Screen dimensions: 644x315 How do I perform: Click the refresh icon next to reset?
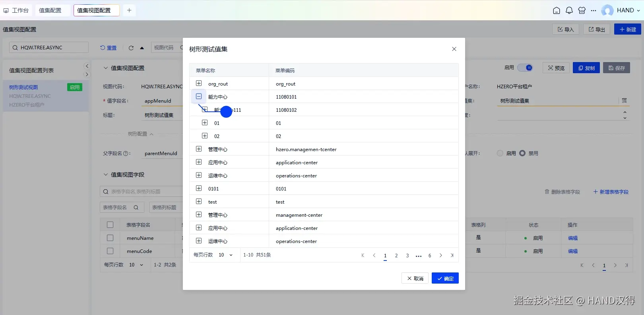click(131, 48)
